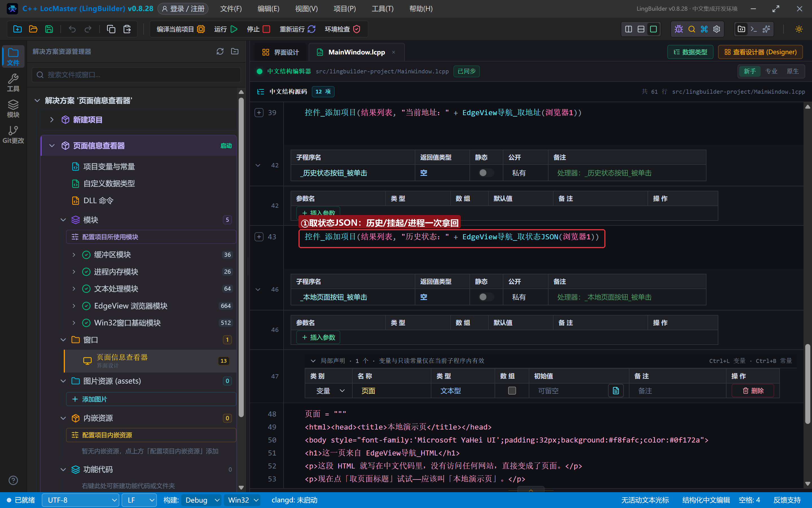This screenshot has width=812, height=508.
Task: Click the new project icon in toolbar
Action: tap(17, 29)
